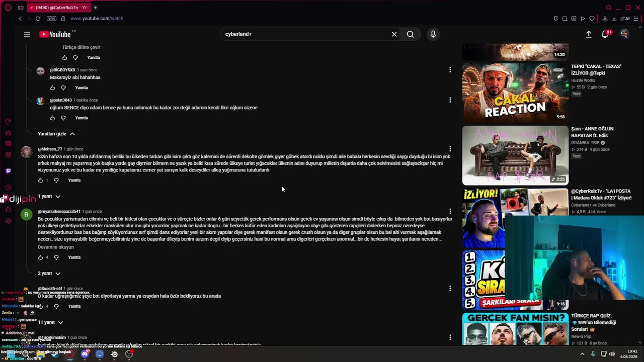The image size is (644, 362).
Task: Open the YouTube upload/create icon
Action: [589, 34]
